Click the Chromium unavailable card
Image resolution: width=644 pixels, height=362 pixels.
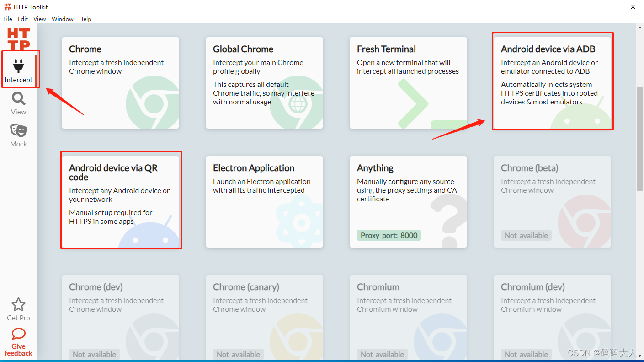(x=408, y=317)
